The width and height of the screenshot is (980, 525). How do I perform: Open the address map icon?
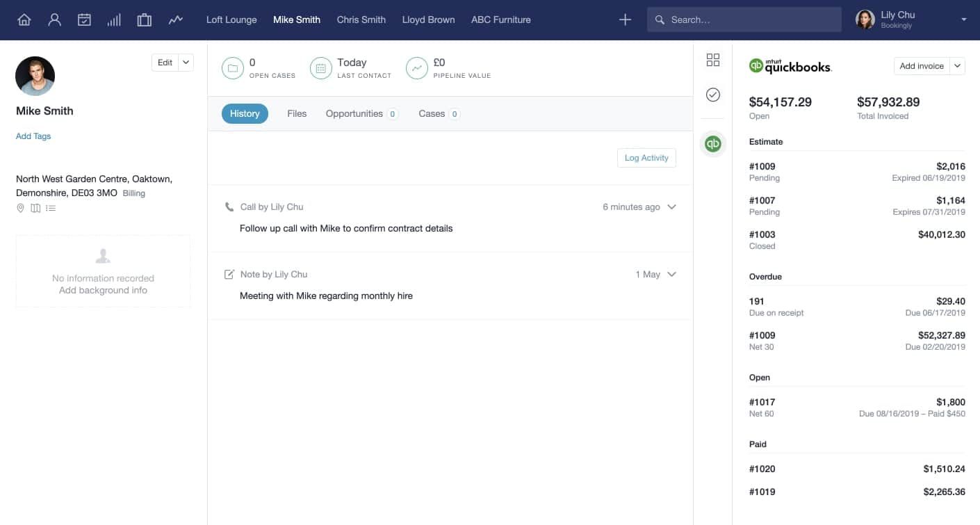(35, 208)
